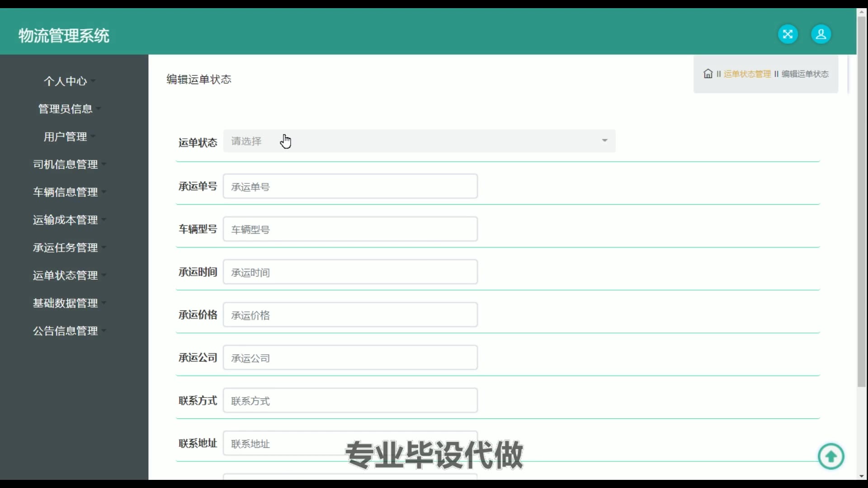The width and height of the screenshot is (868, 488).
Task: Click the 物流管理系统 title
Action: click(x=64, y=36)
